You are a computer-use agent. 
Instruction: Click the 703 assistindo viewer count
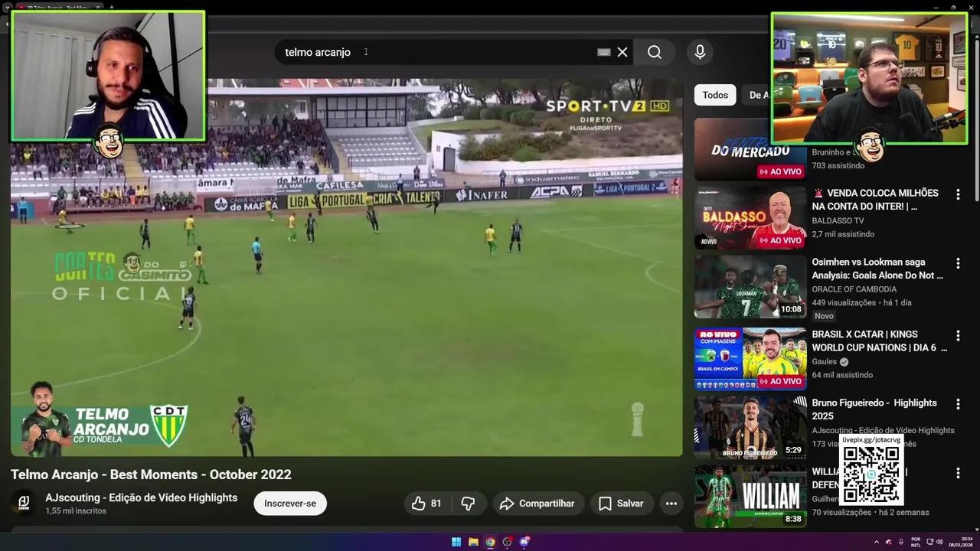click(838, 165)
